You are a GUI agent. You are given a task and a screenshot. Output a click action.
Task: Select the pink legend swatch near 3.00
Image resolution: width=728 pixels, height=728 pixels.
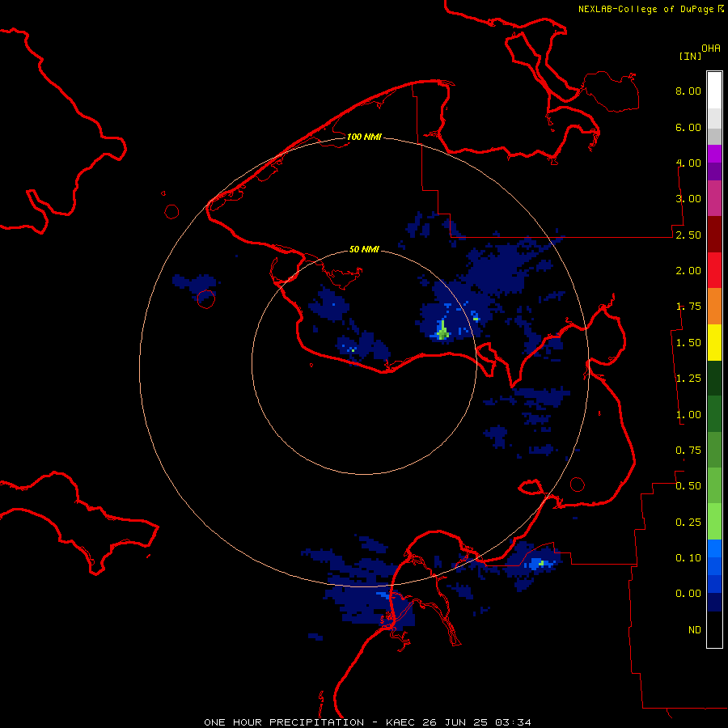click(714, 198)
